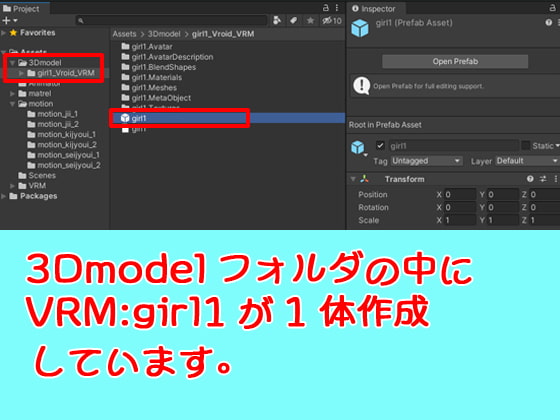560x420 pixels.
Task: Click search by type icon in Project toolbar
Action: click(277, 21)
